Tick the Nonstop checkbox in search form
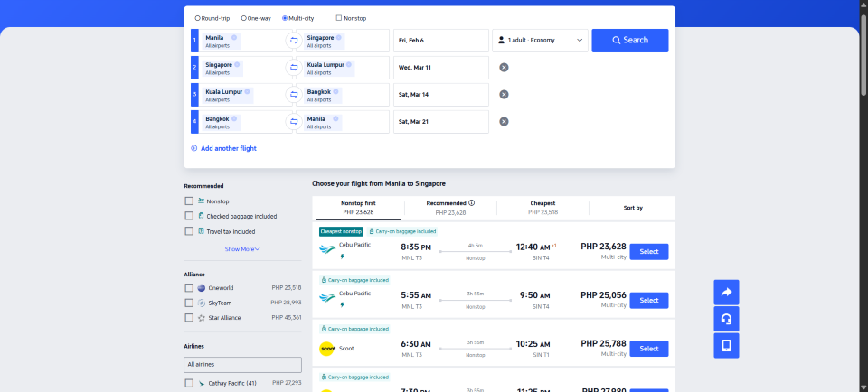The image size is (868, 392). click(339, 18)
